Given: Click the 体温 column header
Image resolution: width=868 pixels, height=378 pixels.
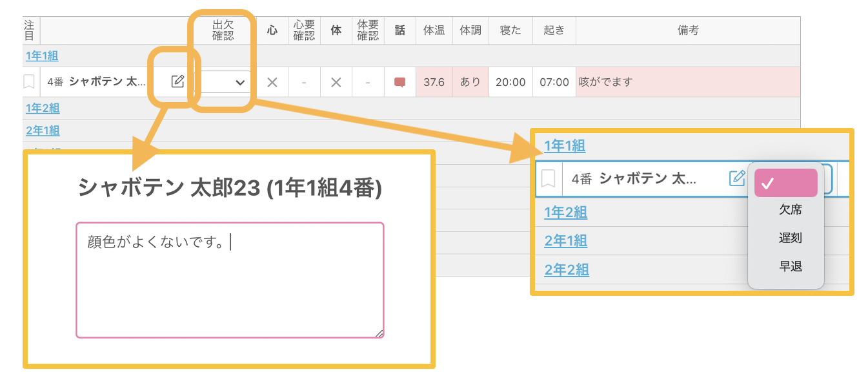Looking at the screenshot, I should tap(434, 30).
